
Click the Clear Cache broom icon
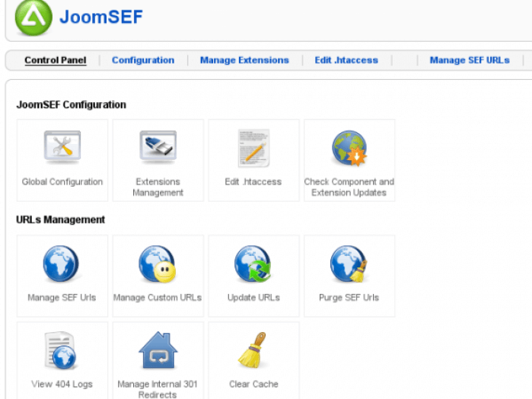click(x=253, y=350)
